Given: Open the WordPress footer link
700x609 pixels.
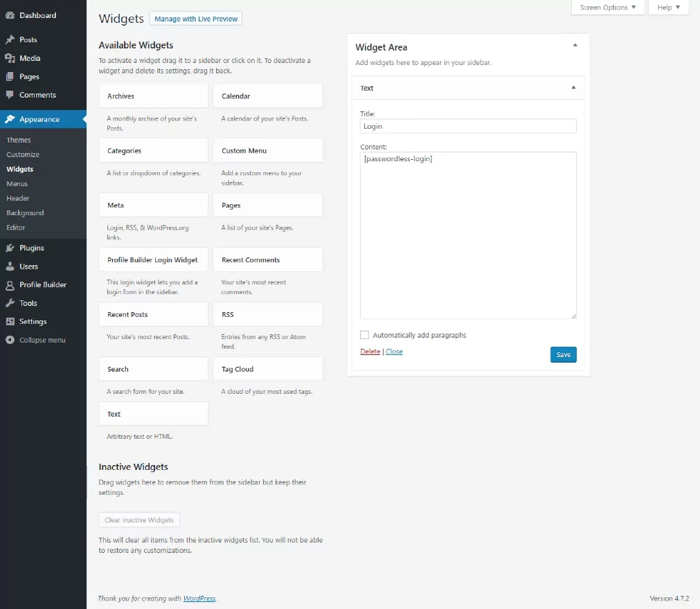Looking at the screenshot, I should click(199, 599).
